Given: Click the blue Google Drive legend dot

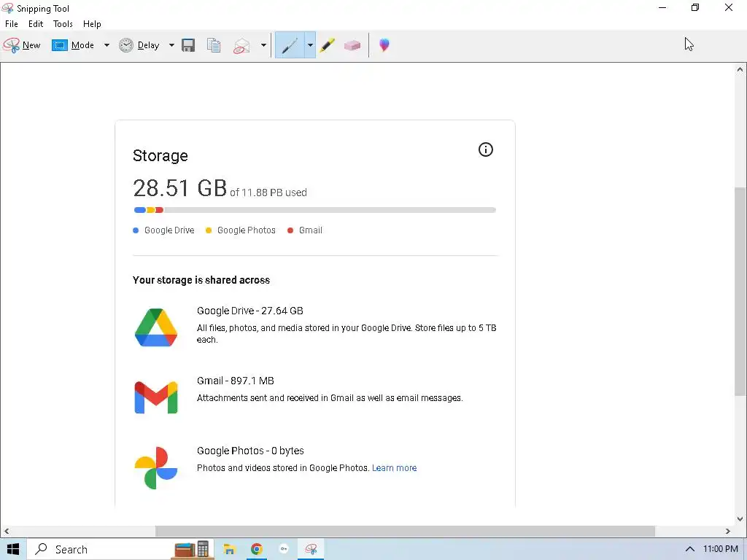Looking at the screenshot, I should click(x=136, y=230).
